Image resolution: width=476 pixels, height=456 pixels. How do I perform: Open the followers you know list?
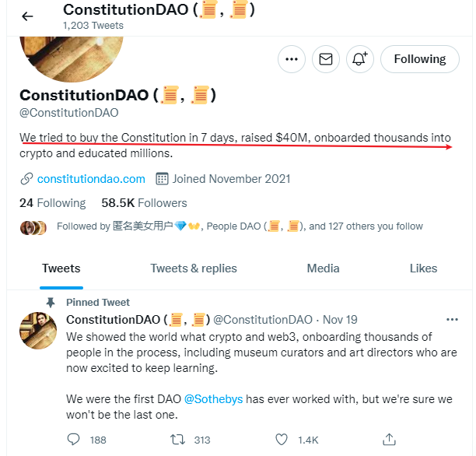coord(240,226)
